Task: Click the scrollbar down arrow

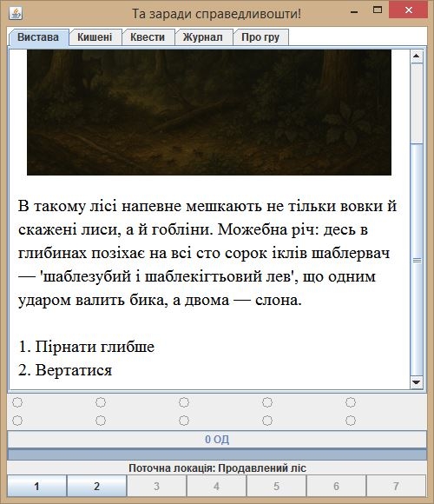Action: click(417, 382)
